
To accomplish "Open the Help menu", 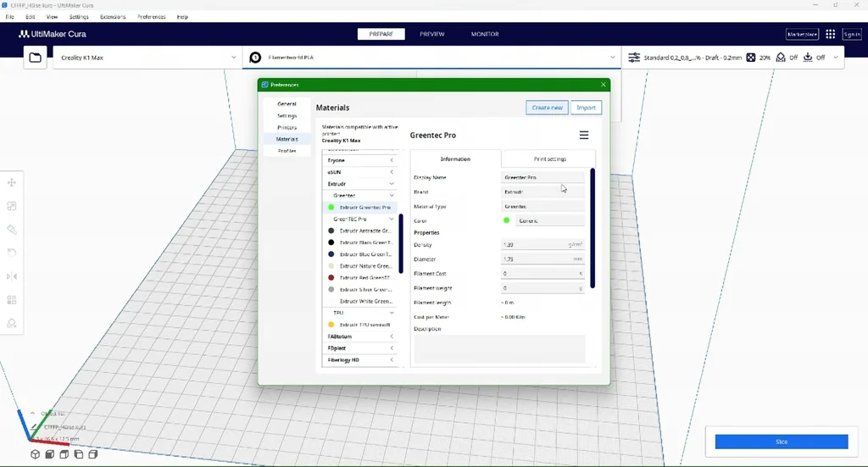I will pyautogui.click(x=183, y=17).
